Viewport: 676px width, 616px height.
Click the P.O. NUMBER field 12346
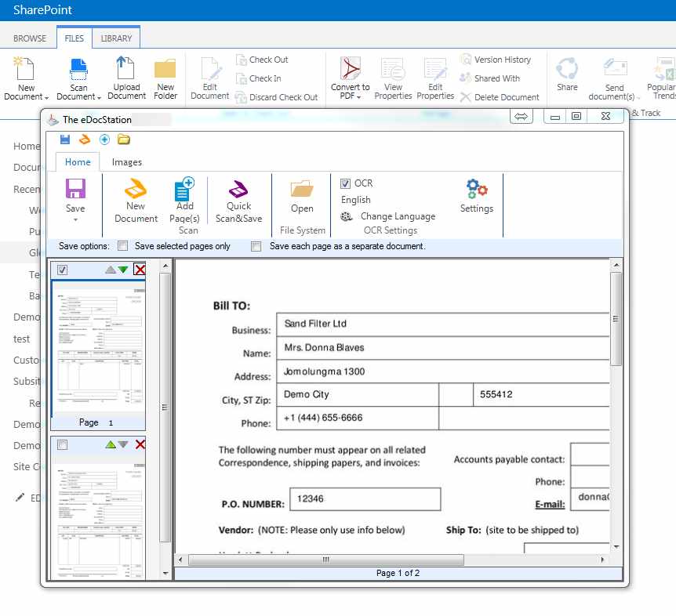(x=365, y=498)
